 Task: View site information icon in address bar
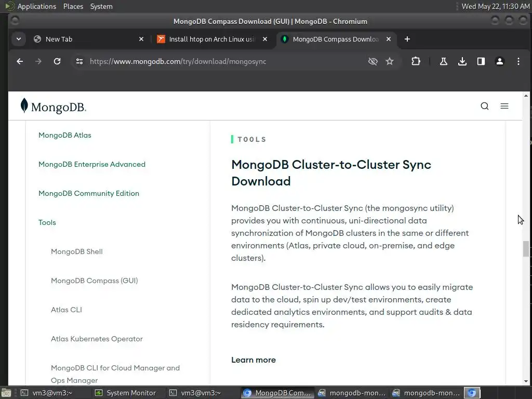pyautogui.click(x=79, y=61)
